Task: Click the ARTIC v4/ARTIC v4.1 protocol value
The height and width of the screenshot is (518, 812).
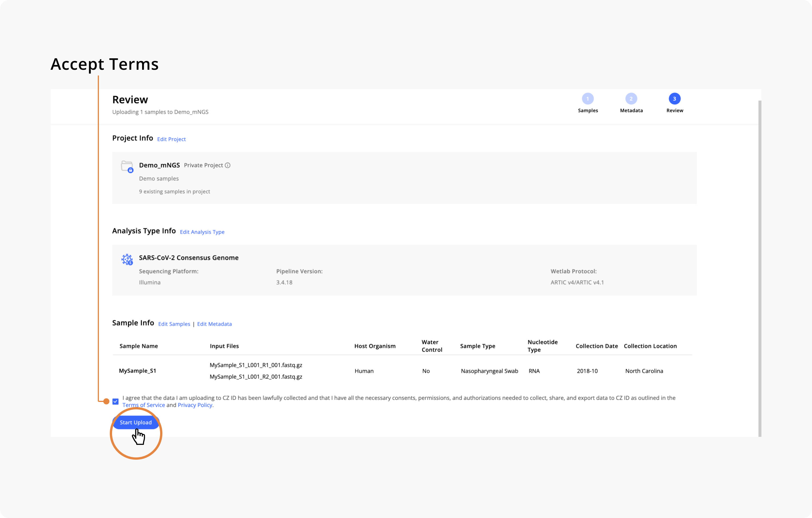Action: [x=577, y=283]
